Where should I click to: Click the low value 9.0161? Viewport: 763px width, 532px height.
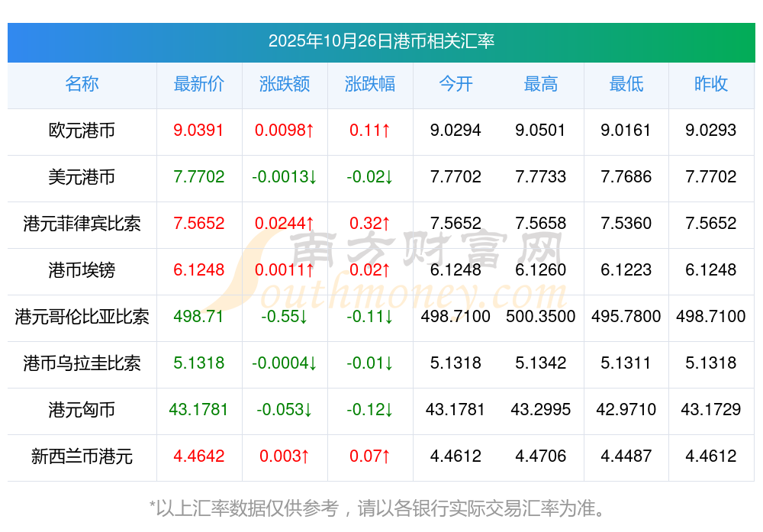tap(626, 130)
